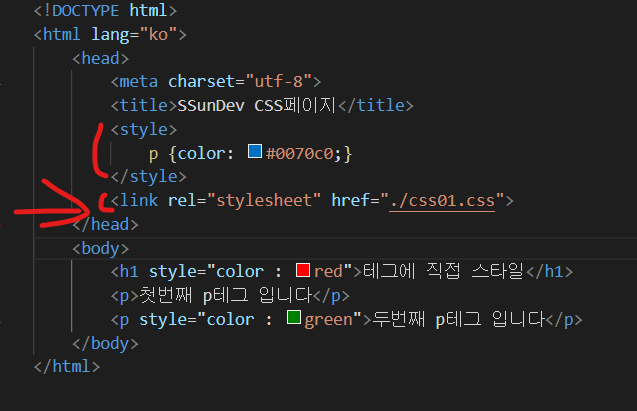Click the meta charset="utf-8" line
Viewport: 637px width, 411px height.
tap(216, 82)
